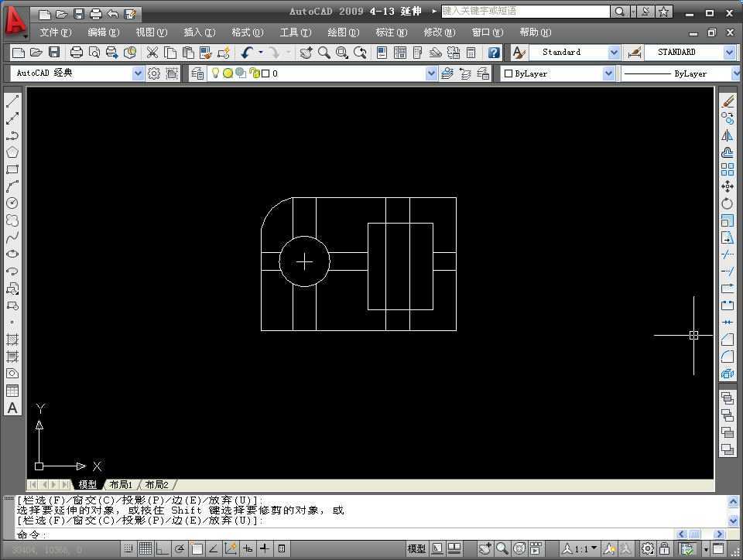Image resolution: width=743 pixels, height=560 pixels.
Task: Click the Favorites star button
Action: pyautogui.click(x=664, y=12)
